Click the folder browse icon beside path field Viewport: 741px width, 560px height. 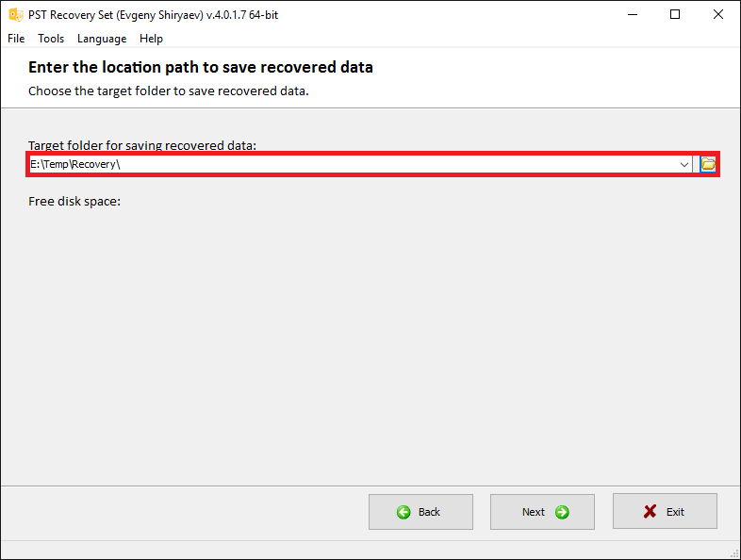(707, 164)
